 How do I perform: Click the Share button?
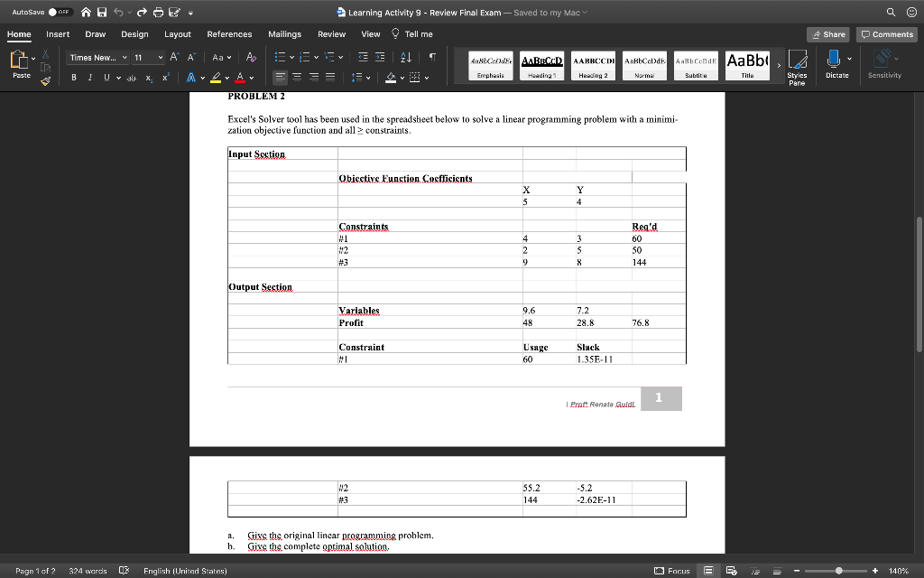827,33
